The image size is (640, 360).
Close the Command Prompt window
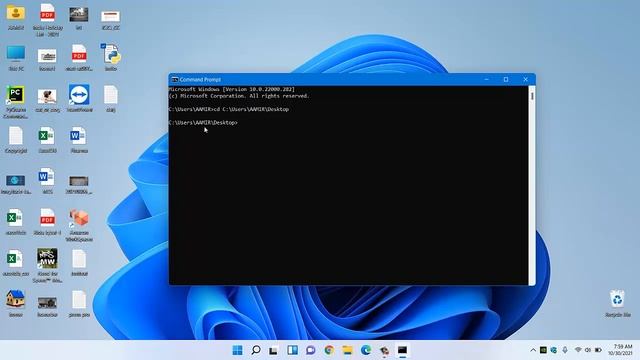[x=525, y=80]
